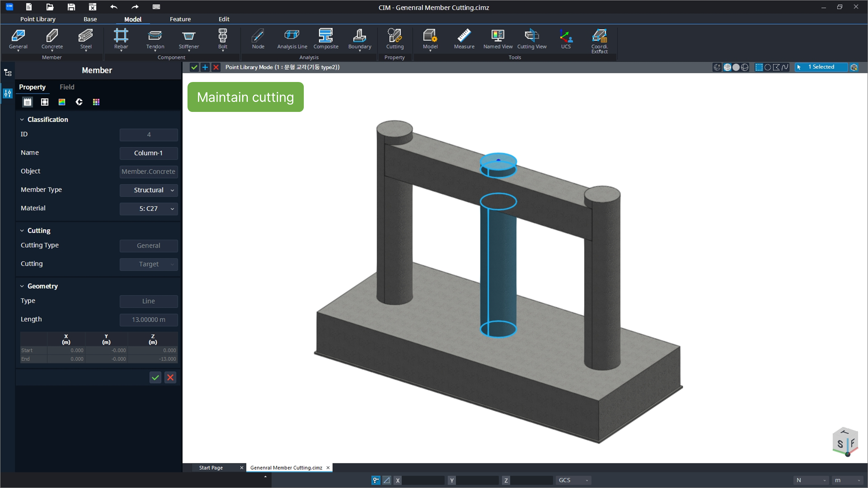Open the keyboard shortcuts icon
Image resolution: width=868 pixels, height=488 pixels.
156,7
